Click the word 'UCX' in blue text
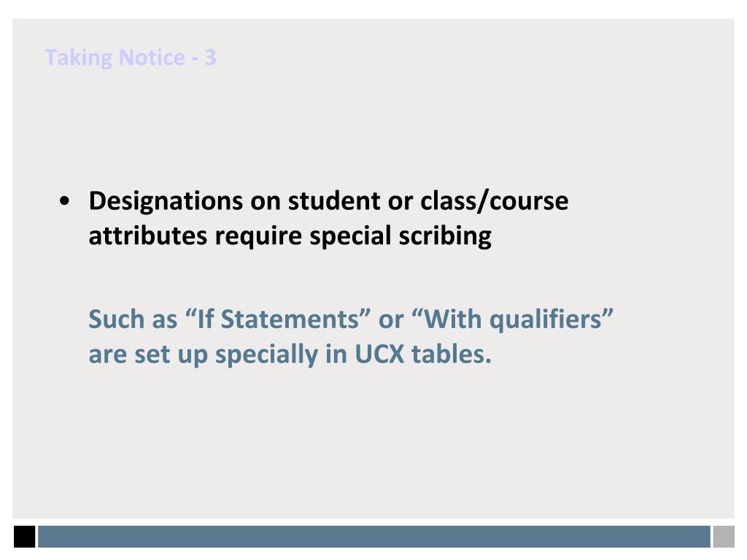This screenshot has height=560, width=747. tap(379, 354)
